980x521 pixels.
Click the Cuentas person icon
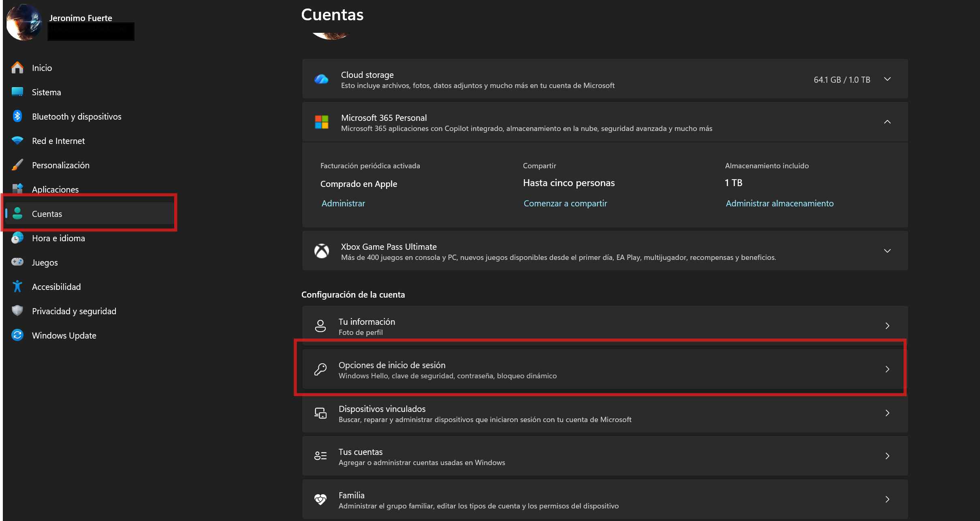pos(17,214)
